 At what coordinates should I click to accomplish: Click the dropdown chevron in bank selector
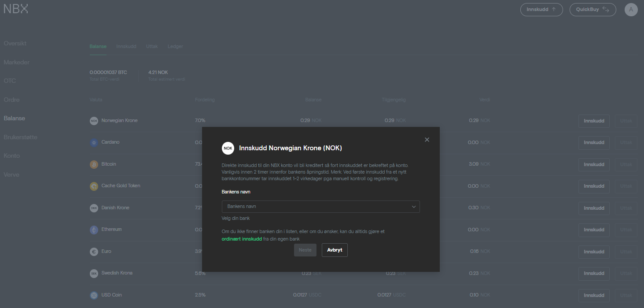click(x=414, y=207)
